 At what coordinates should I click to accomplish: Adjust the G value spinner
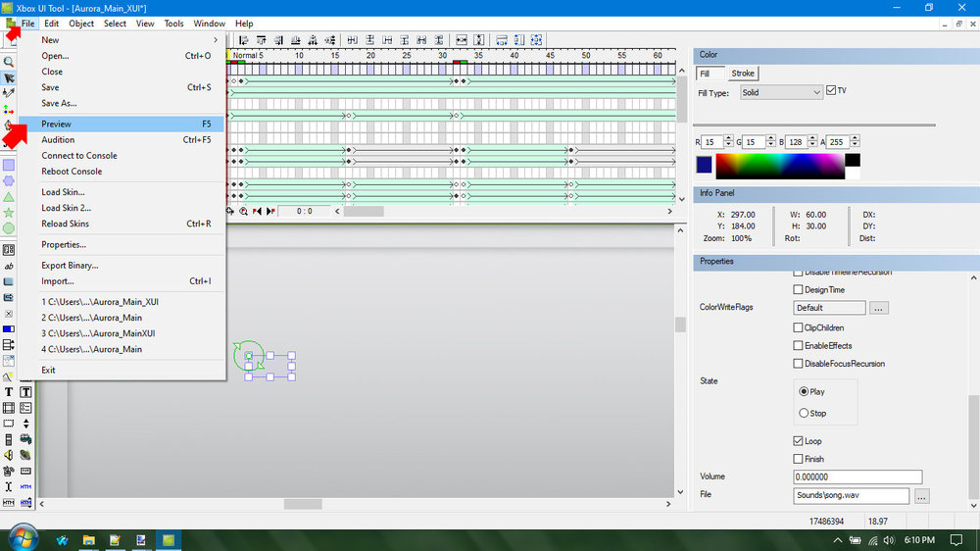pos(770,142)
